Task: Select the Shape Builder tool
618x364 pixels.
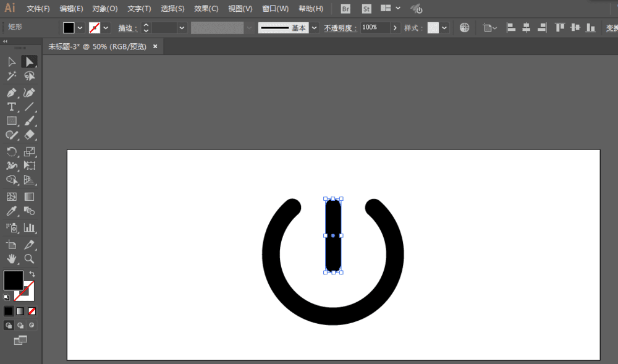Action: pos(11,180)
